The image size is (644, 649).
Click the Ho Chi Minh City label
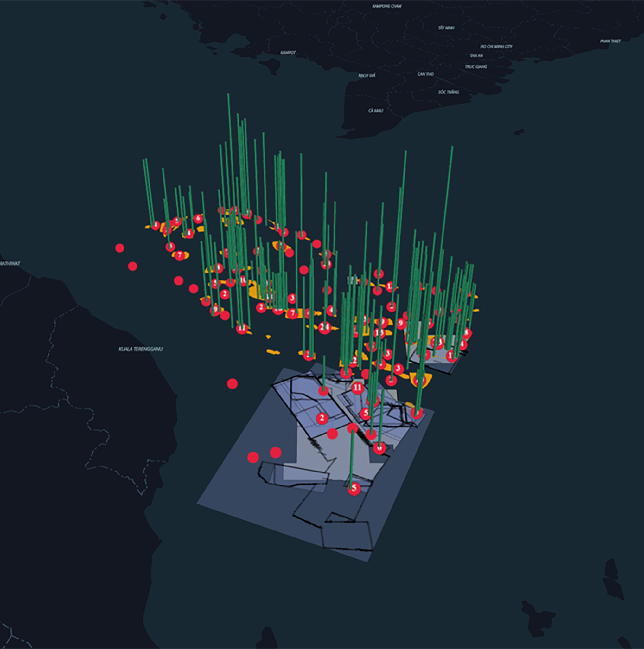(x=496, y=46)
